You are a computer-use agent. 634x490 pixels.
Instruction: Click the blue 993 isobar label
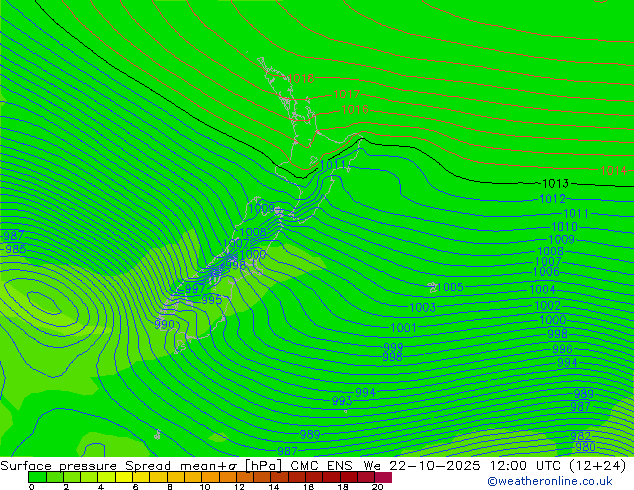pos(342,401)
